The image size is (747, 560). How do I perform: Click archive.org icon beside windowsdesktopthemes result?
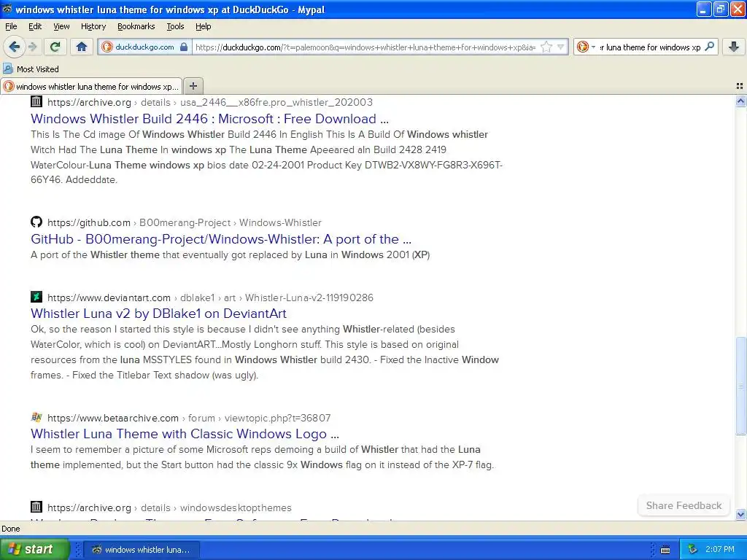click(36, 507)
